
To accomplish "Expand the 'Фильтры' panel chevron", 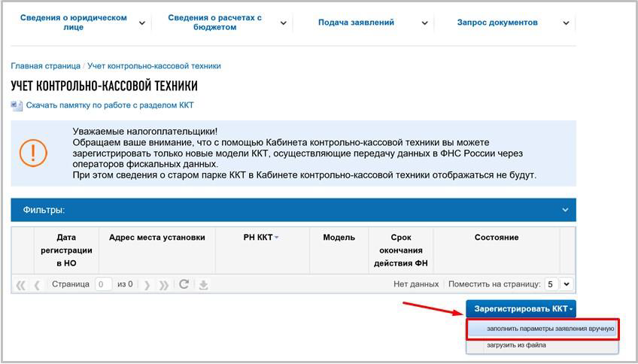I will click(565, 210).
